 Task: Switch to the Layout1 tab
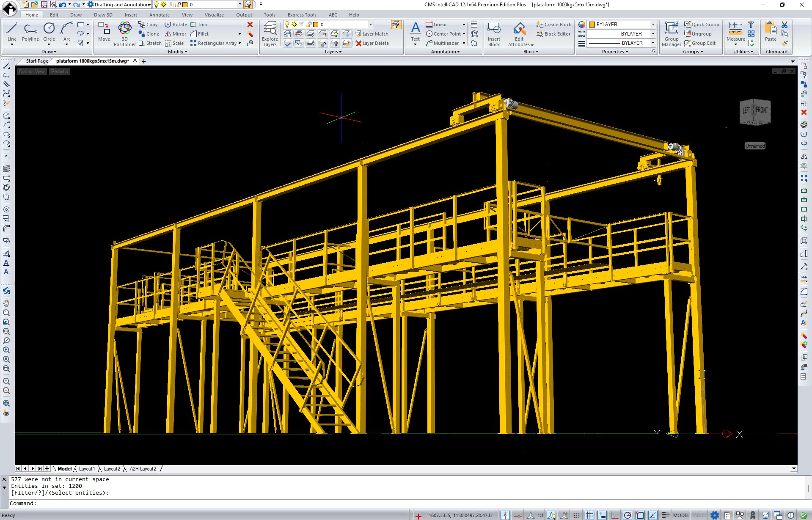[87, 469]
